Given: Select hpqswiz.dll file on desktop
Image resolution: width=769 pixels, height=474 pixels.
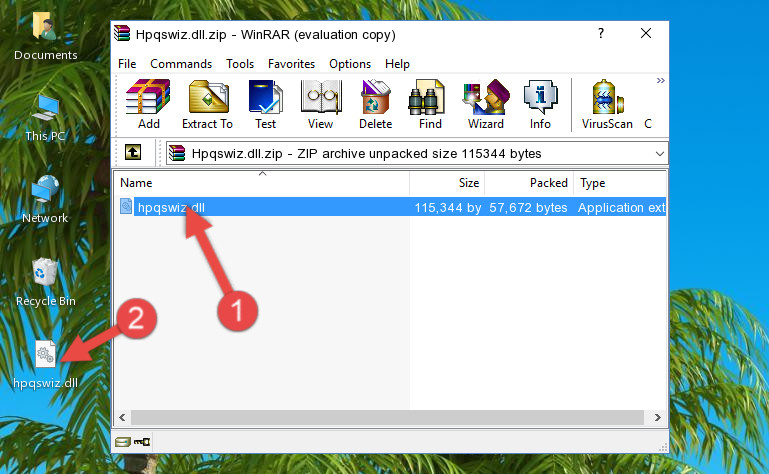Looking at the screenshot, I should coord(45,365).
